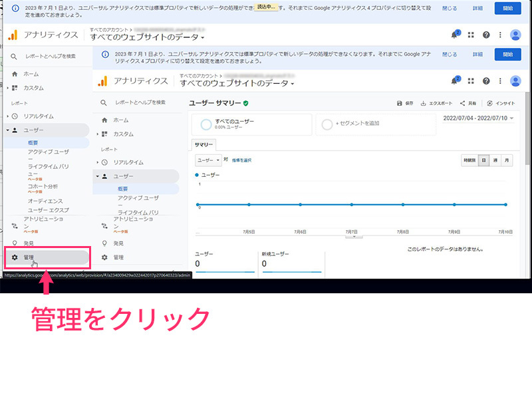This screenshot has width=532, height=399.
Task: Click the user avatar in topmost header
Action: pyautogui.click(x=515, y=35)
